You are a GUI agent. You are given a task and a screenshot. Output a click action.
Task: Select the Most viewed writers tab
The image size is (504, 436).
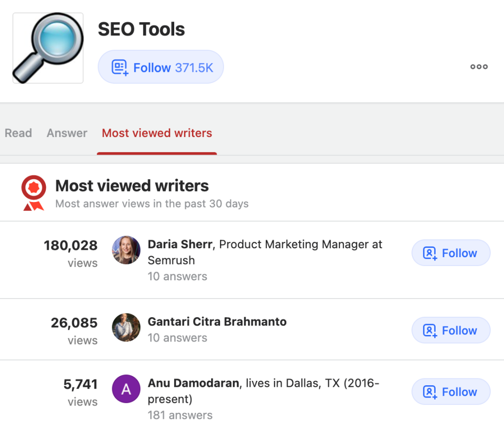click(157, 133)
